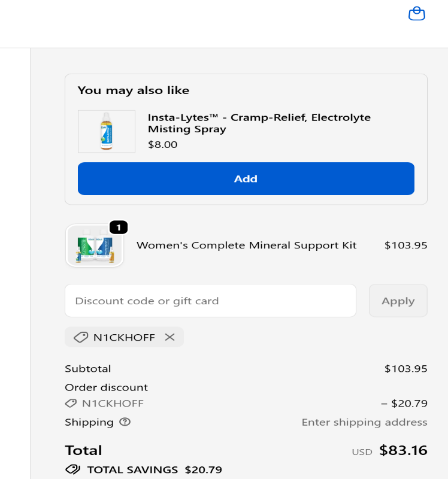Click the quantity badge on the kit thumbnail
The image size is (448, 479).
click(x=119, y=228)
